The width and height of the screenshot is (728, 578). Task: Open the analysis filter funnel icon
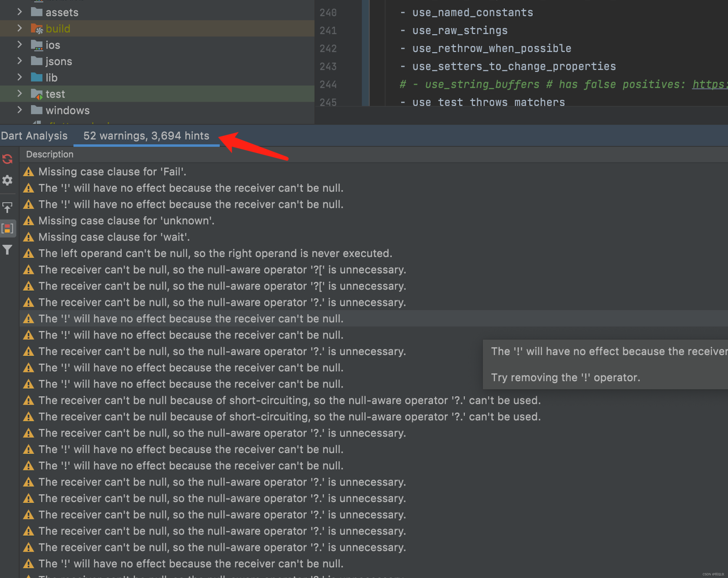(7, 250)
